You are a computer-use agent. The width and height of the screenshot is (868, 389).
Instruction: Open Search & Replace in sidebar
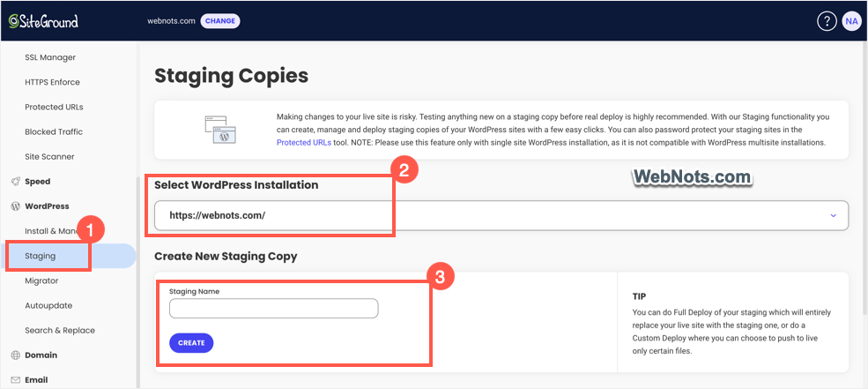coord(60,330)
